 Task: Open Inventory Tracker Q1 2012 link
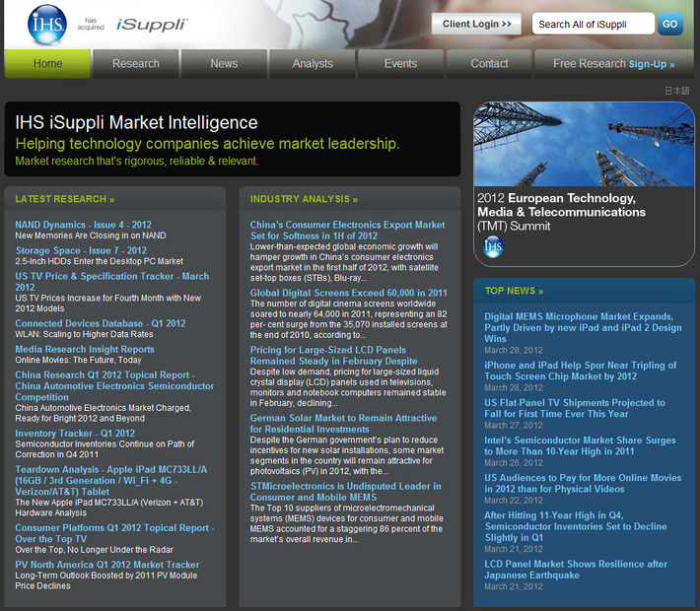click(x=75, y=433)
